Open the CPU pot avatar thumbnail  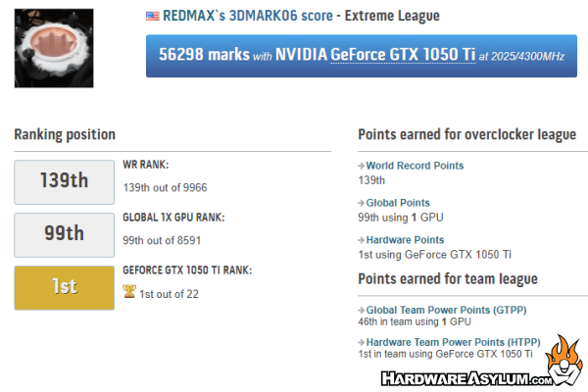point(54,48)
